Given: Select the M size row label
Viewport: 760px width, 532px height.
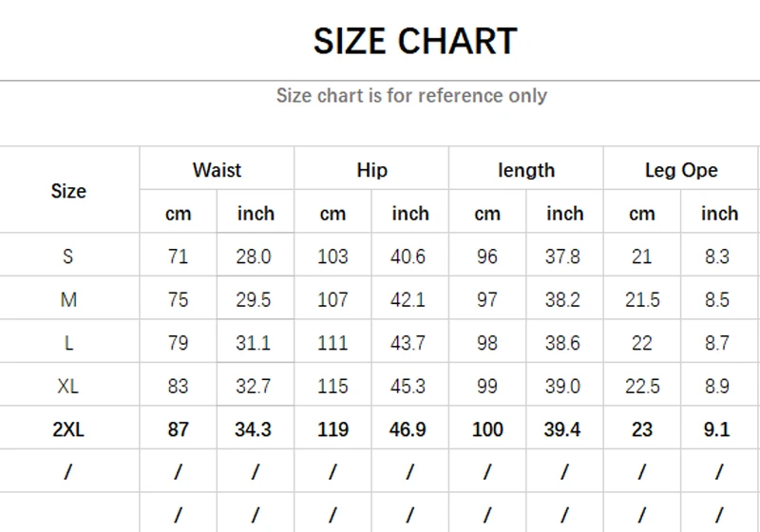Looking at the screenshot, I should click(x=68, y=299).
